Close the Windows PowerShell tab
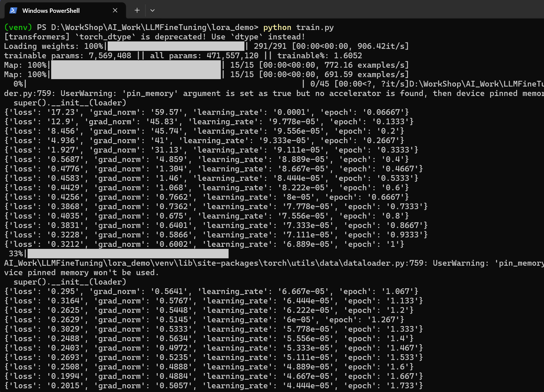The image size is (544, 392). tap(115, 10)
